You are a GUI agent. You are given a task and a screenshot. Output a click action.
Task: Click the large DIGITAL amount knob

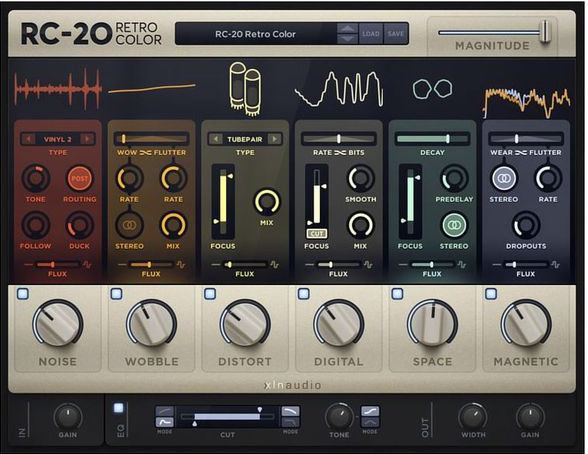click(x=339, y=323)
